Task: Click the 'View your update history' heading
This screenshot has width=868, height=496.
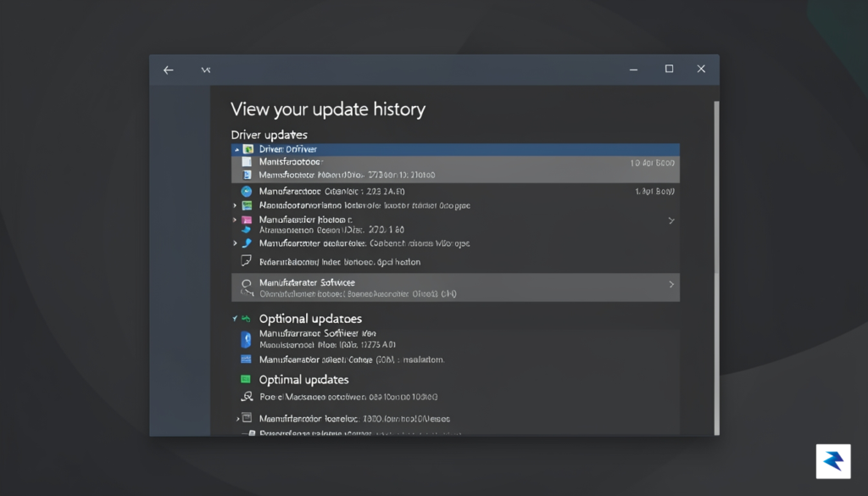Action: pyautogui.click(x=328, y=109)
